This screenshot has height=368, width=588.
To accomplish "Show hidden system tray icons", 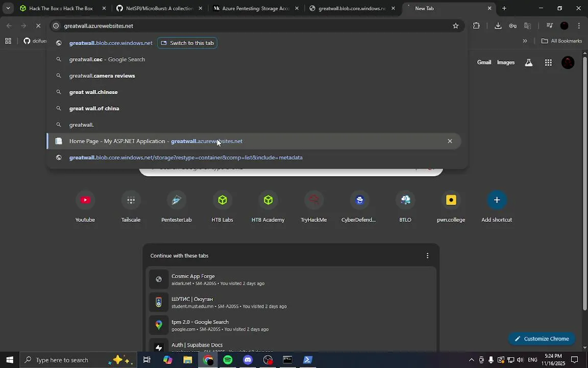I will tap(472, 360).
